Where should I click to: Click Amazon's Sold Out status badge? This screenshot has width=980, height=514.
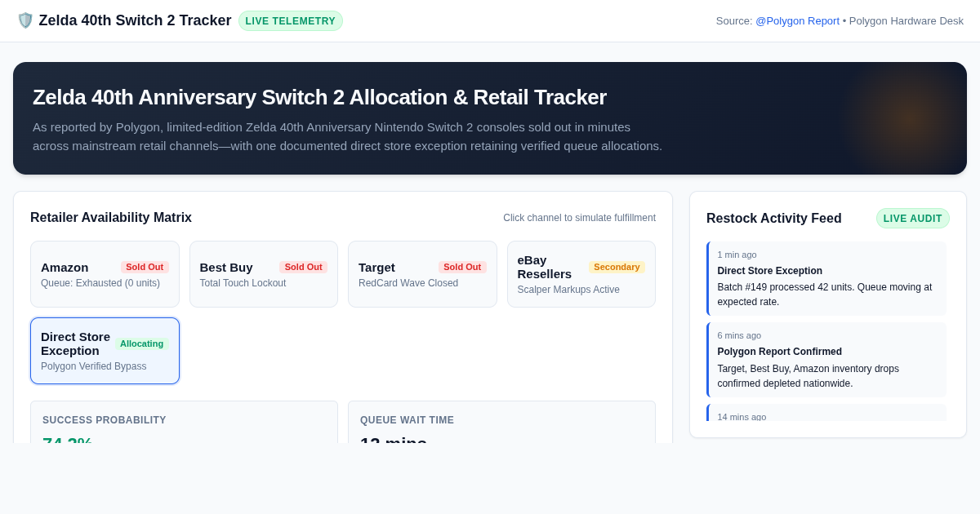click(145, 267)
